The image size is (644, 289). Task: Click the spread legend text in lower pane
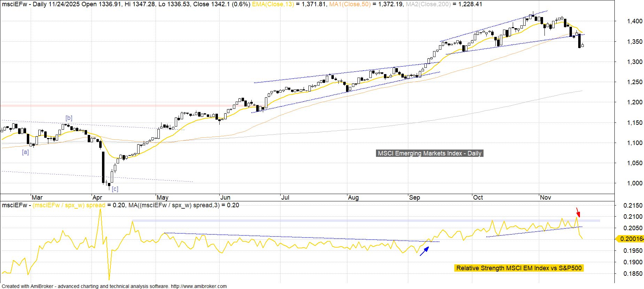coord(69,205)
